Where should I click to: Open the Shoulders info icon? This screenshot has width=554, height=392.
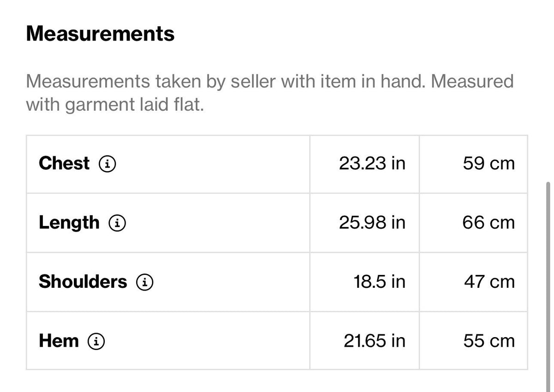click(145, 282)
